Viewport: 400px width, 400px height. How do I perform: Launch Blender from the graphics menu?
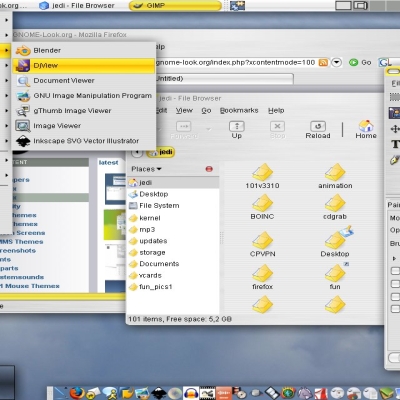pos(84,51)
